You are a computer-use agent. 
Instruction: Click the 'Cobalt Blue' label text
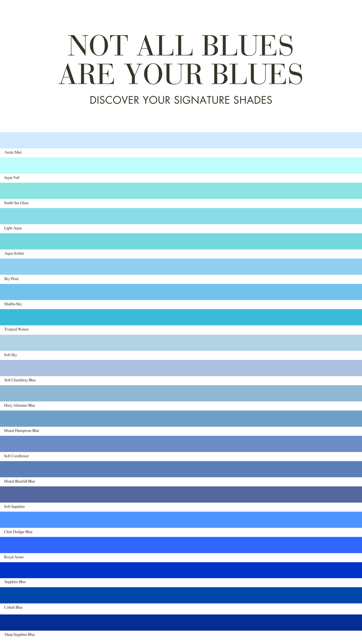13,607
